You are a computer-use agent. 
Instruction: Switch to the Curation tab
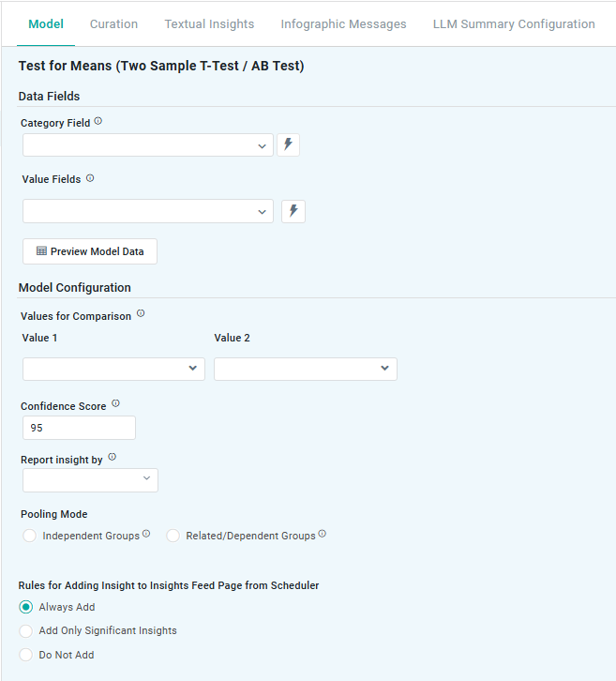tap(113, 24)
